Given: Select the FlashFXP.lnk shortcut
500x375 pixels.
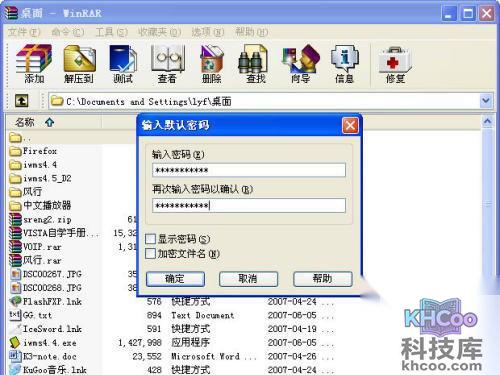Looking at the screenshot, I should click(46, 301).
